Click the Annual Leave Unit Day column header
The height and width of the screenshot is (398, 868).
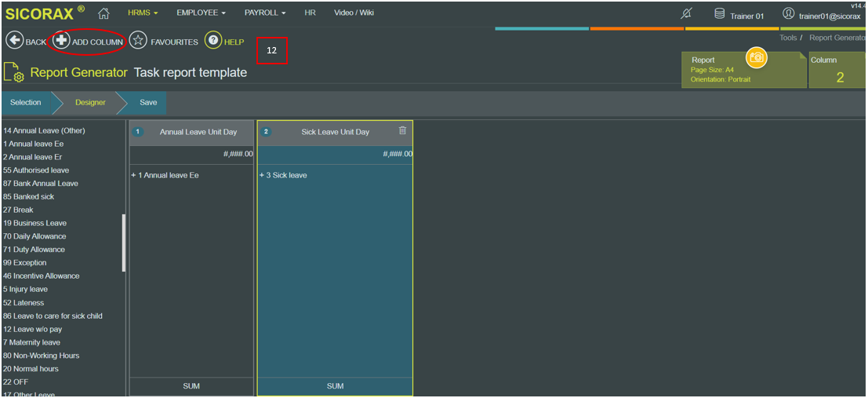pyautogui.click(x=191, y=132)
